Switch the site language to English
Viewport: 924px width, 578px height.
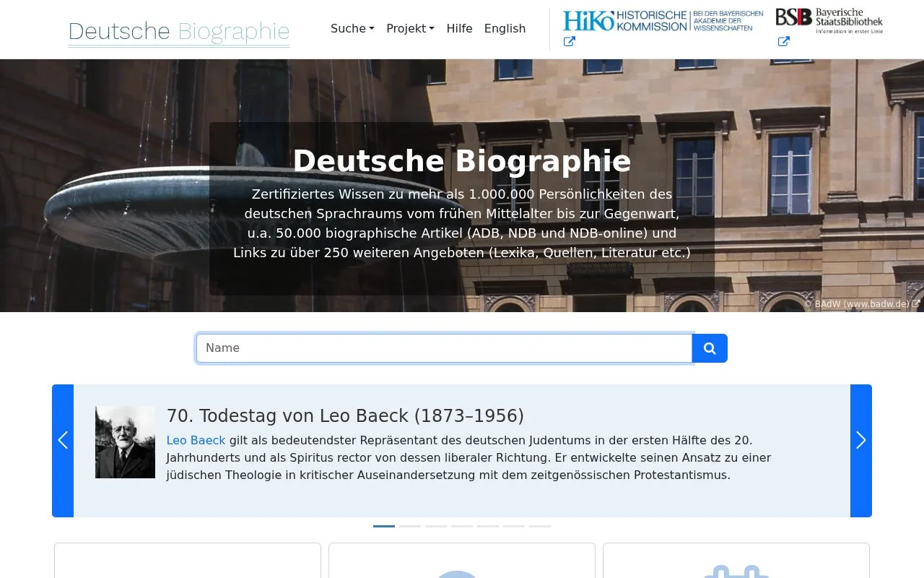[x=505, y=29]
